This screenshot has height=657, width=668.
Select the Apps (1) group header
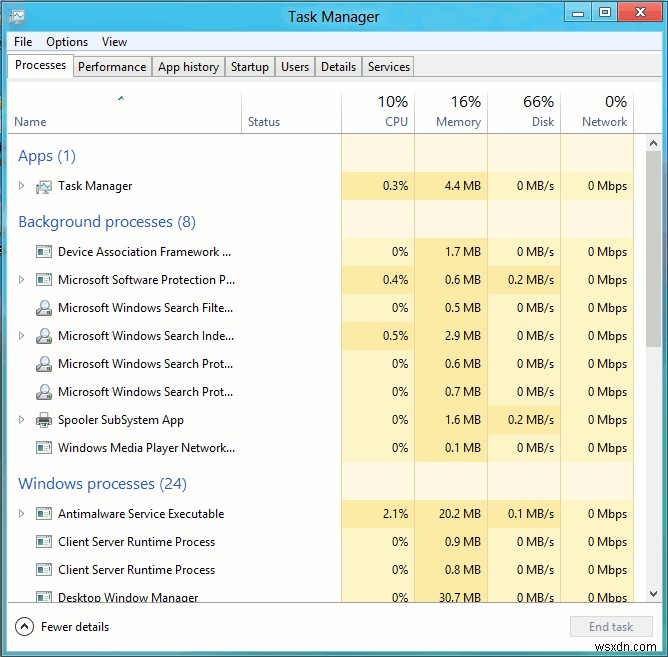click(x=47, y=156)
